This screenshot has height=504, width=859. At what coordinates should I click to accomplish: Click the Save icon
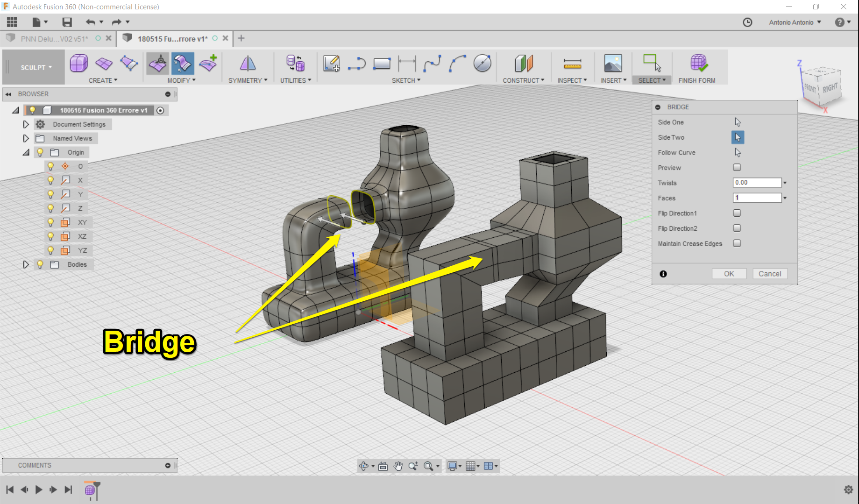coord(66,22)
